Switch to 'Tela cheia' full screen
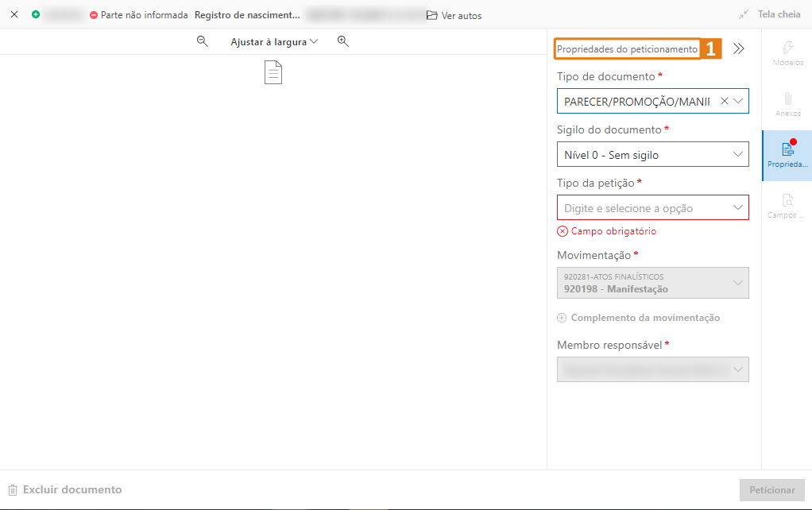The image size is (812, 510). click(x=769, y=14)
